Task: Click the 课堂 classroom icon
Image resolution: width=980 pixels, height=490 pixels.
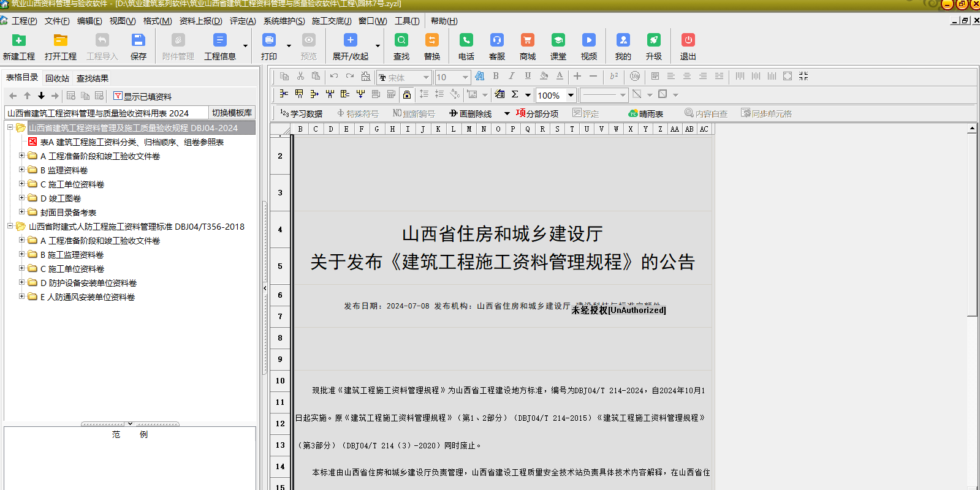Action: click(x=558, y=40)
